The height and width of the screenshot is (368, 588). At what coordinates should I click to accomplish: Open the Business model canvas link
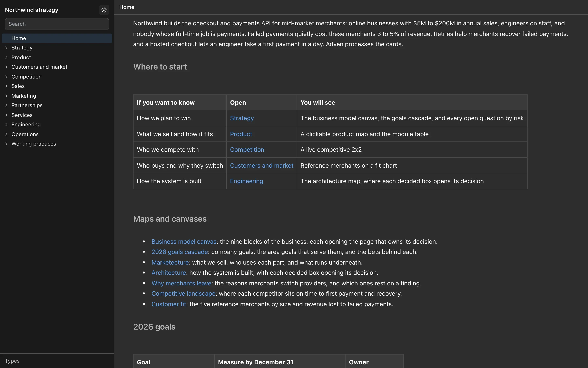point(184,242)
